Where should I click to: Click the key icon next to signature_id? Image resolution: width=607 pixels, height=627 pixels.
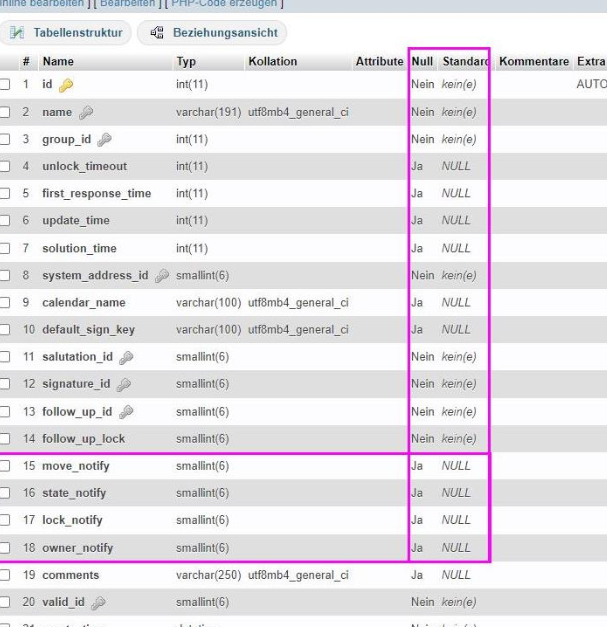(123, 384)
